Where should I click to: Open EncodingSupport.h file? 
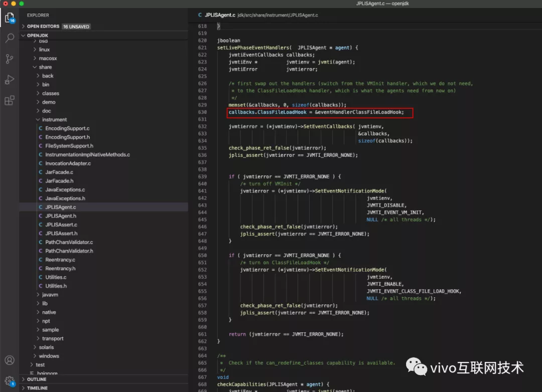pos(67,137)
